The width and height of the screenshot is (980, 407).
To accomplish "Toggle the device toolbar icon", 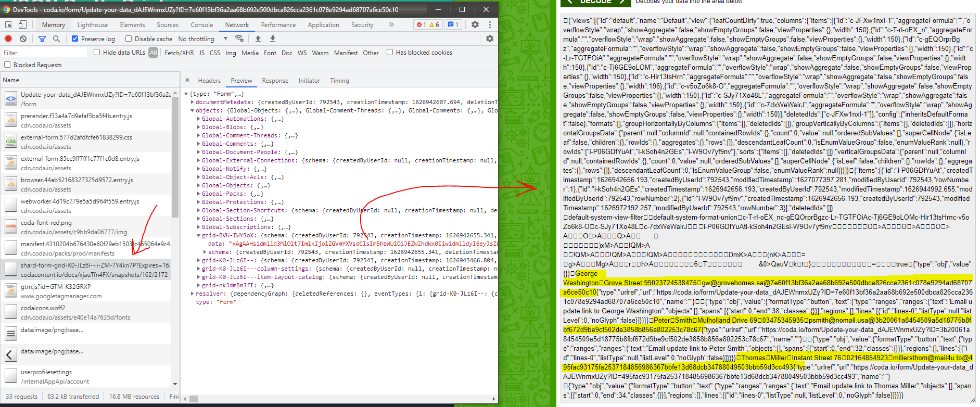I will click(x=22, y=24).
